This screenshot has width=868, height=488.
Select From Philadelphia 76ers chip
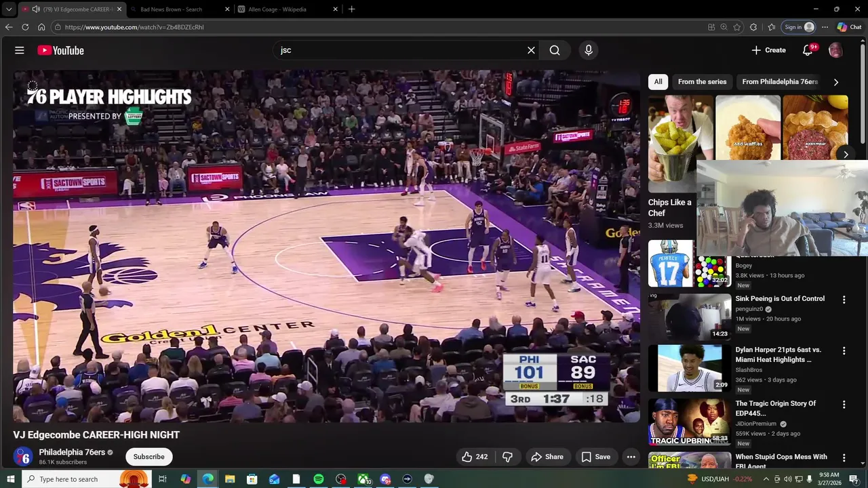pos(780,82)
